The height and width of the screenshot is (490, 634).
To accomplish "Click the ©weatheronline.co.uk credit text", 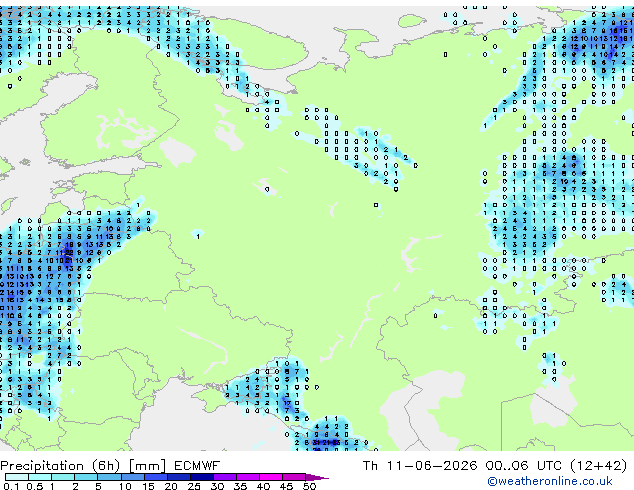I will point(550,481).
